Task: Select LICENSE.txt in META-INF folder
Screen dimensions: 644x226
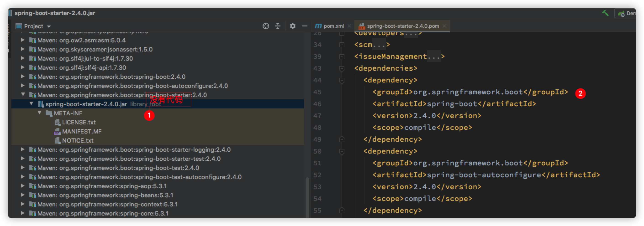Action: (x=79, y=122)
